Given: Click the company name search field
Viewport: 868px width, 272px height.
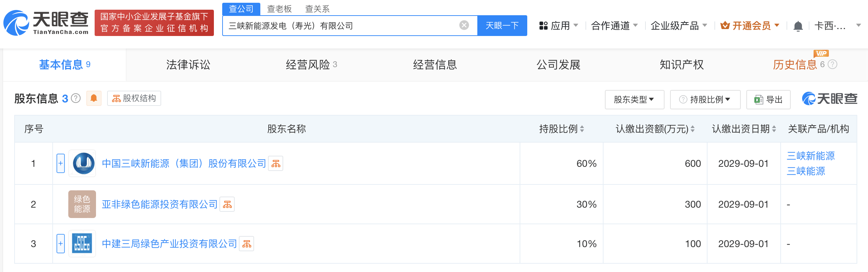Looking at the screenshot, I should (341, 26).
